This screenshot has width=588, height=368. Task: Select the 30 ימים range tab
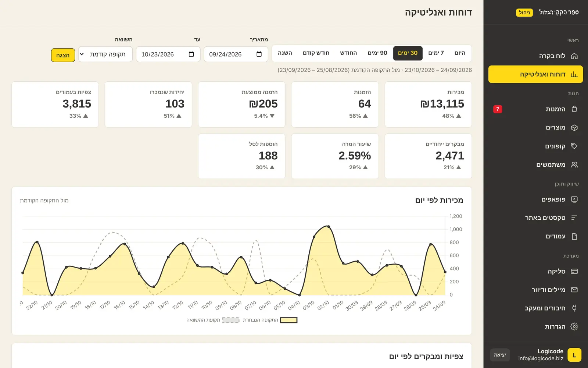[408, 53]
